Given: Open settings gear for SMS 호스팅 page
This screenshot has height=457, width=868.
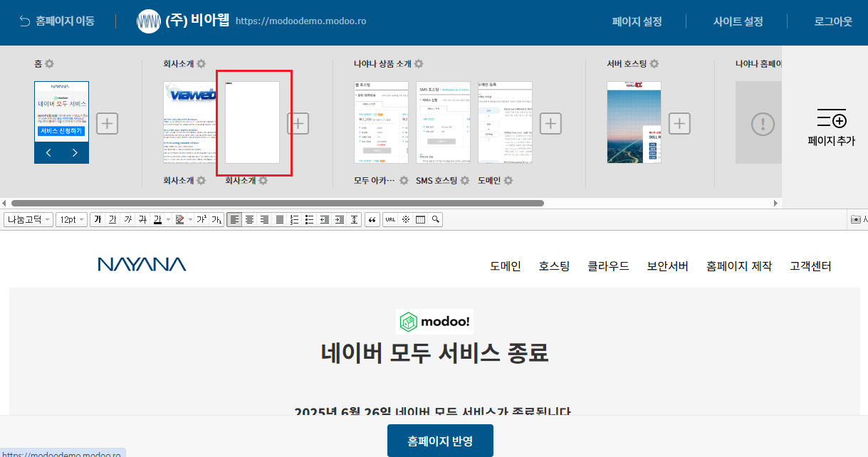Looking at the screenshot, I should tap(465, 181).
